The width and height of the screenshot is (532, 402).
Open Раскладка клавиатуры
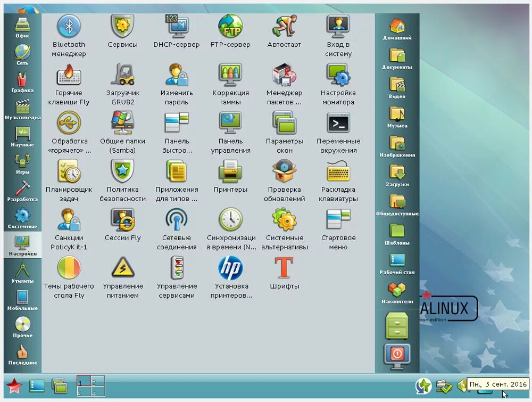(338, 181)
